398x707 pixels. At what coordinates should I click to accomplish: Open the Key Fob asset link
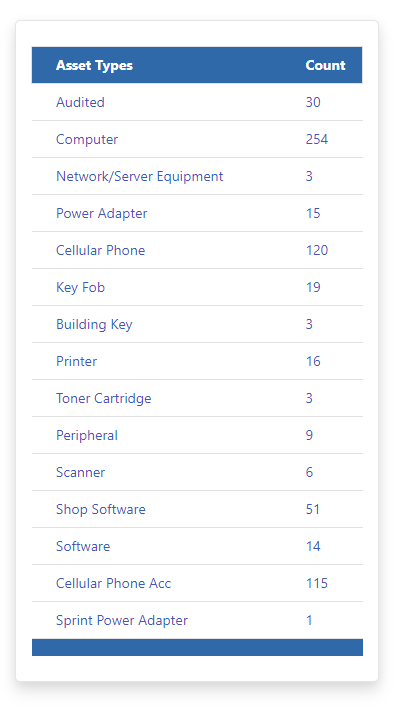coord(80,287)
